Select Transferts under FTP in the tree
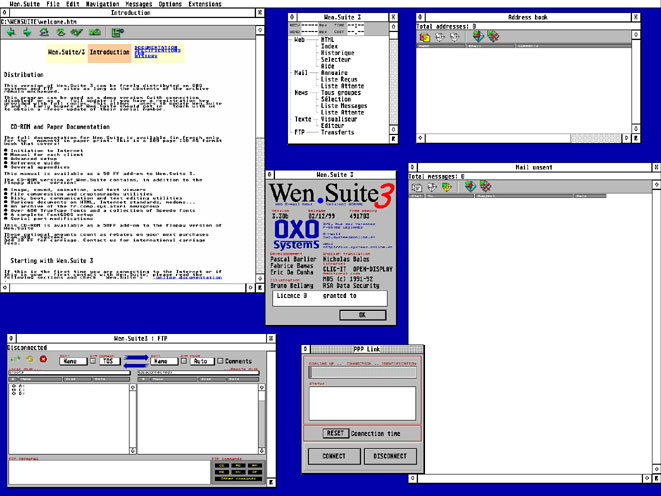The height and width of the screenshot is (496, 661). coord(338,132)
